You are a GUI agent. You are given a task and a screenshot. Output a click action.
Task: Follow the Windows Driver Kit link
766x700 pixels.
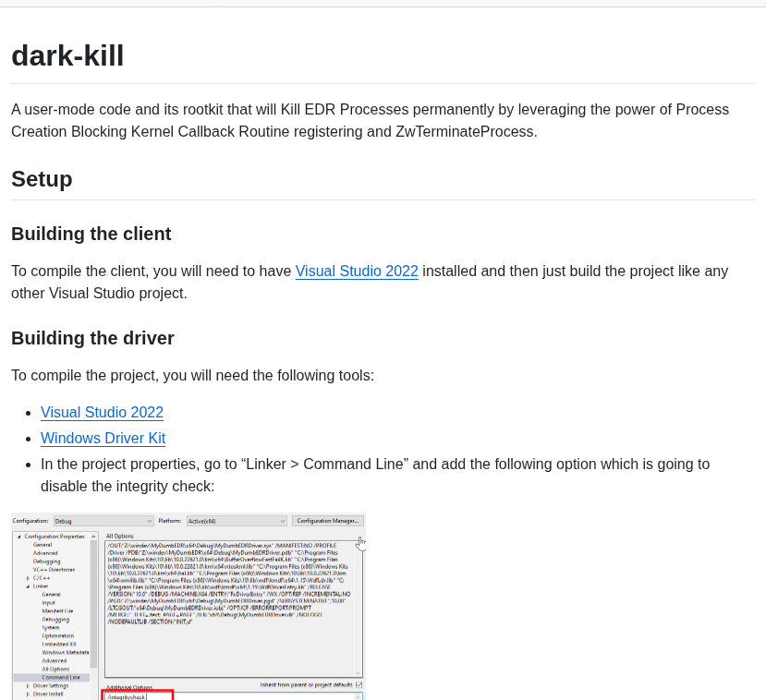[103, 439]
